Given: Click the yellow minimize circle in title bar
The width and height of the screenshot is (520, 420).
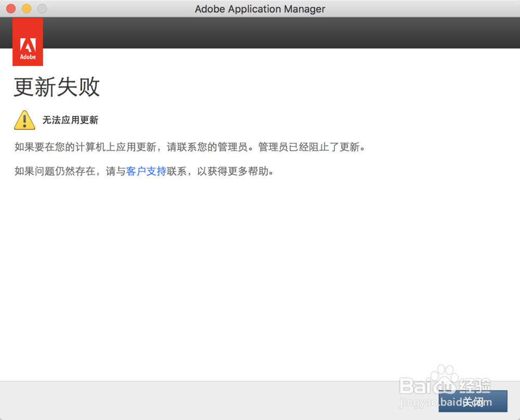Looking at the screenshot, I should [x=26, y=8].
